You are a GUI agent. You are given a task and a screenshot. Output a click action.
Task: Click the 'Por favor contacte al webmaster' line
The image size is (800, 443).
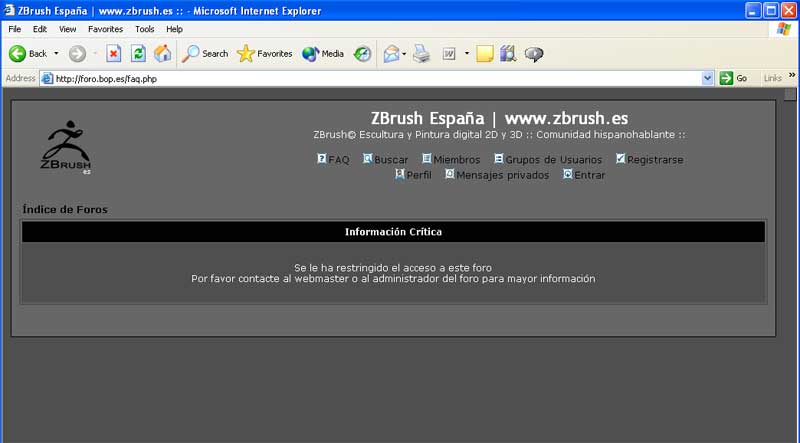[x=393, y=279]
